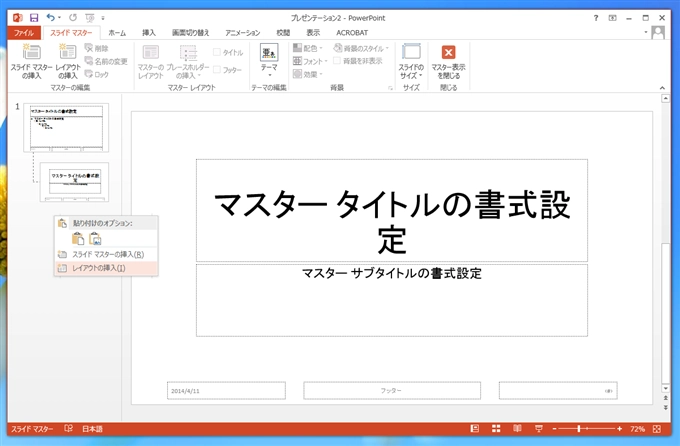The height and width of the screenshot is (446, 680).
Task: Click the vertical scrollbar up arrow
Action: point(665,99)
